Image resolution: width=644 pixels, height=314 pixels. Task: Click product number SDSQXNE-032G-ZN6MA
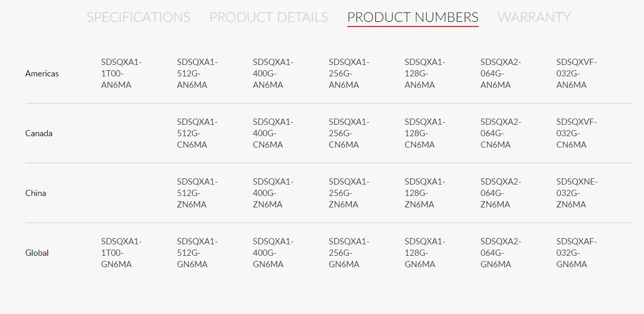[577, 193]
